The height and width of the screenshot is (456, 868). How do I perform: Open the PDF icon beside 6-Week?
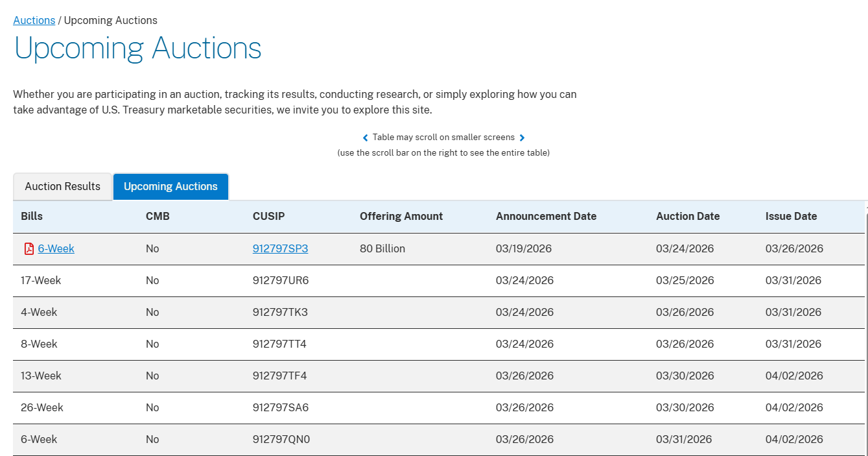point(29,249)
